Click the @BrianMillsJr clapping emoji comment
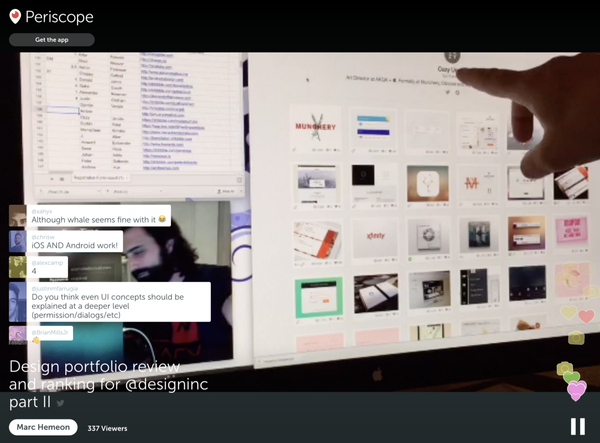The image size is (600, 443). pyautogui.click(x=50, y=335)
